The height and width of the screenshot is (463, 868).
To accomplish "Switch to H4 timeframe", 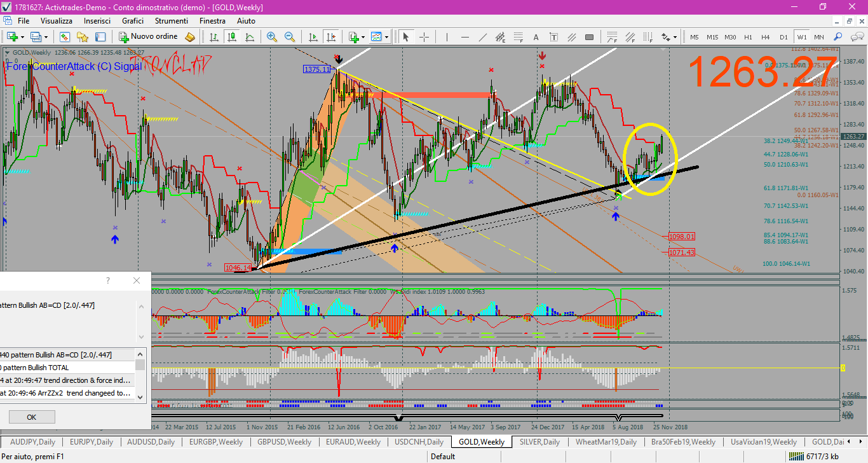I will coord(766,37).
